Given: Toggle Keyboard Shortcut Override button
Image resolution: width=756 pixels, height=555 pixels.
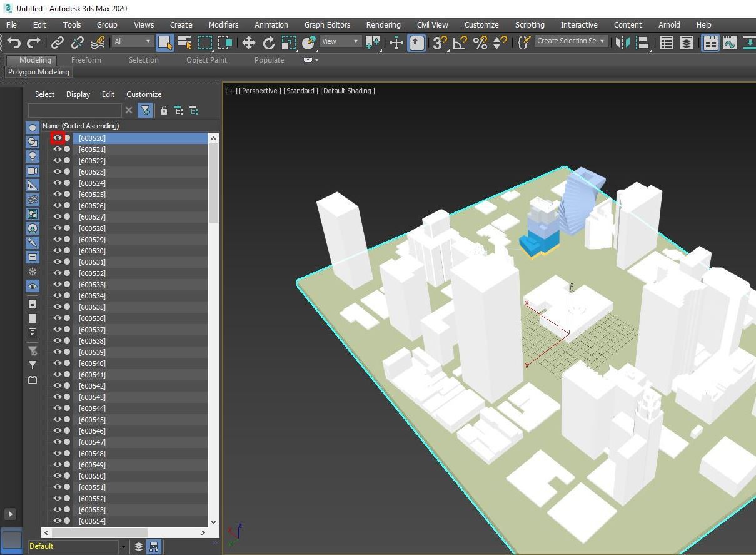Looking at the screenshot, I should click(x=416, y=42).
